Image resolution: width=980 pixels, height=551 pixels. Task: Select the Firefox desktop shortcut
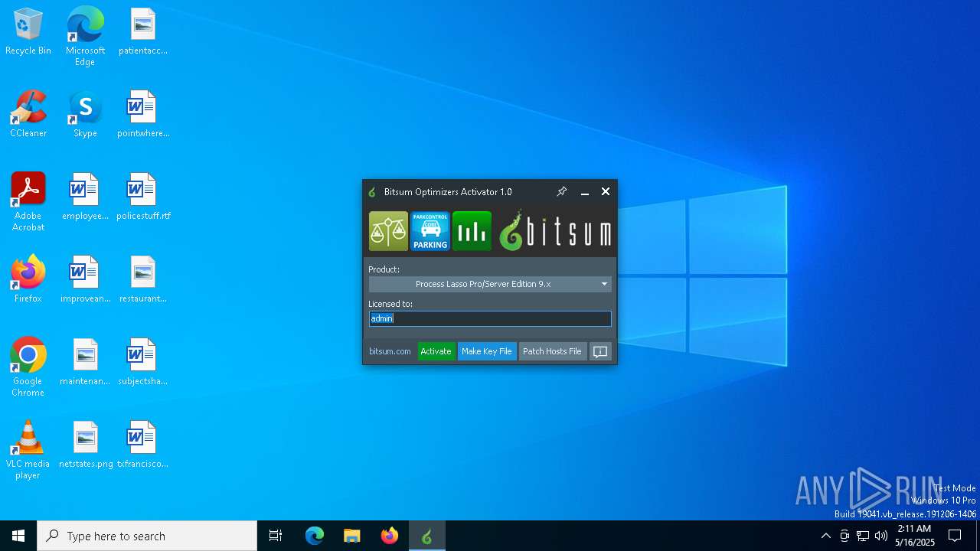pyautogui.click(x=28, y=280)
